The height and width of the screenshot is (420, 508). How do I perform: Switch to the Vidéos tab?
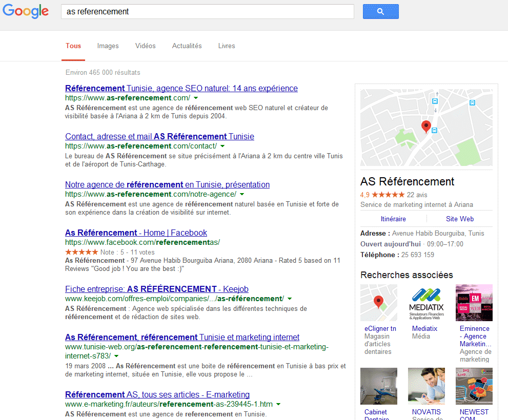click(146, 46)
